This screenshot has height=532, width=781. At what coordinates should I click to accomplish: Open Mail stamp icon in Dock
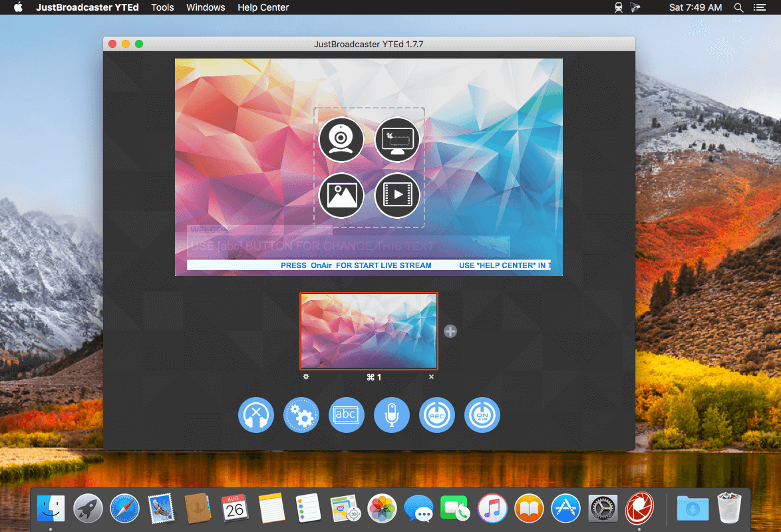pyautogui.click(x=161, y=509)
